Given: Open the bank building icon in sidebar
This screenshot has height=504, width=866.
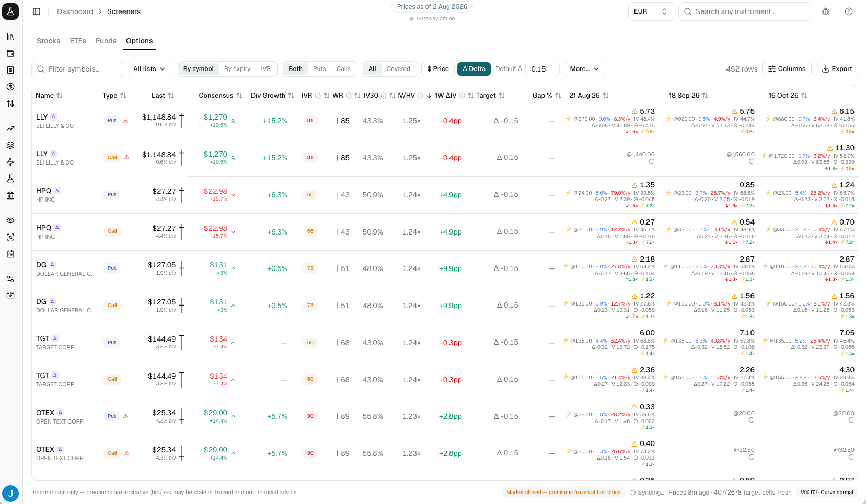Looking at the screenshot, I should click(10, 195).
